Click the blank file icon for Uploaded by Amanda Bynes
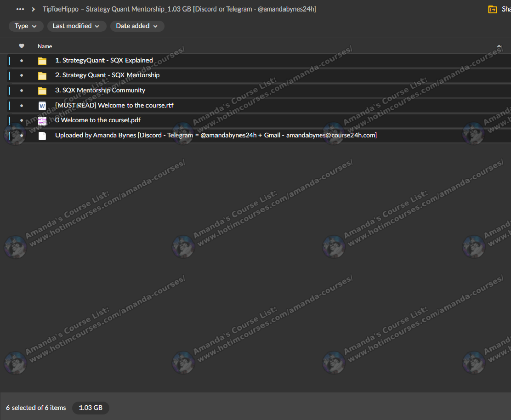This screenshot has height=420, width=511. [x=42, y=136]
